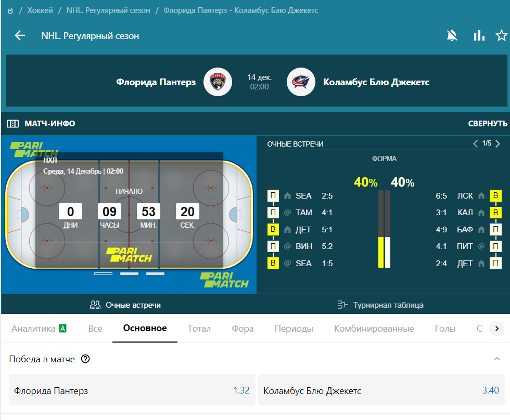Go to previous head-to-head slide arrow
This screenshot has height=420, width=510.
(475, 143)
